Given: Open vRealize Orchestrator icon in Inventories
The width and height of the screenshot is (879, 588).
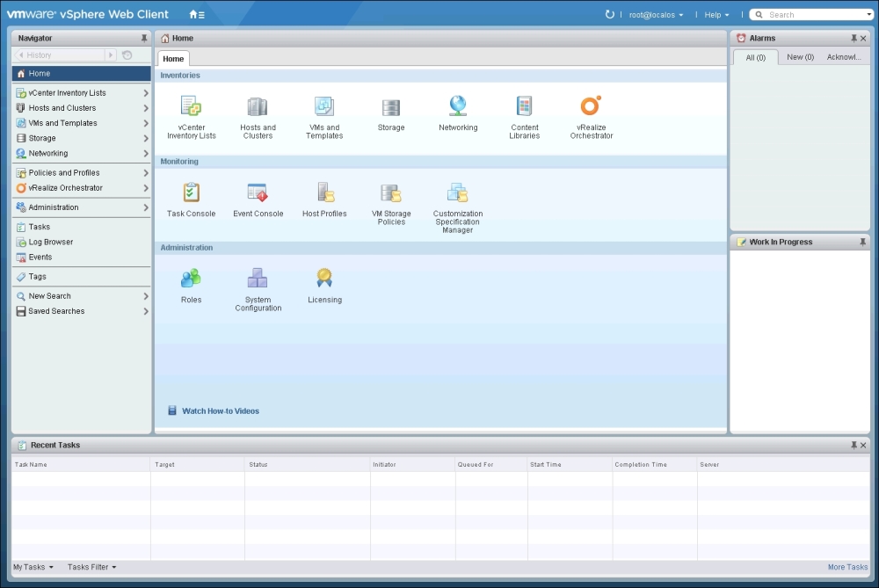Looking at the screenshot, I should click(x=591, y=105).
